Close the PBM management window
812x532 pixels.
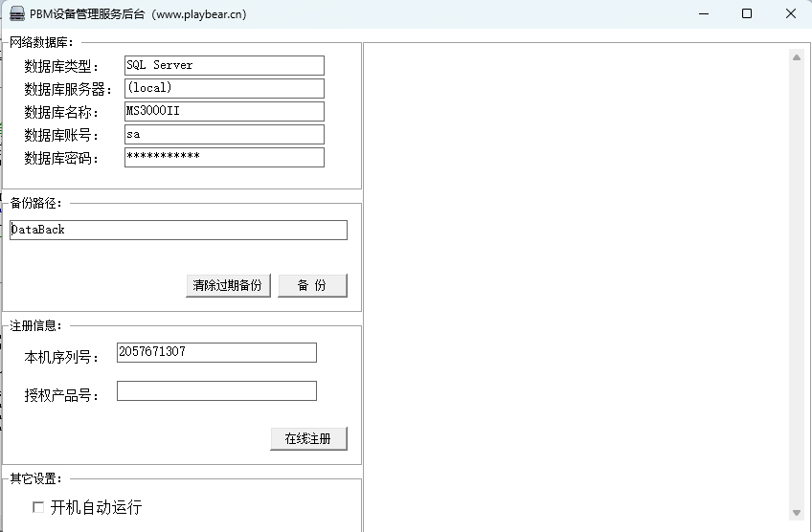tap(791, 13)
